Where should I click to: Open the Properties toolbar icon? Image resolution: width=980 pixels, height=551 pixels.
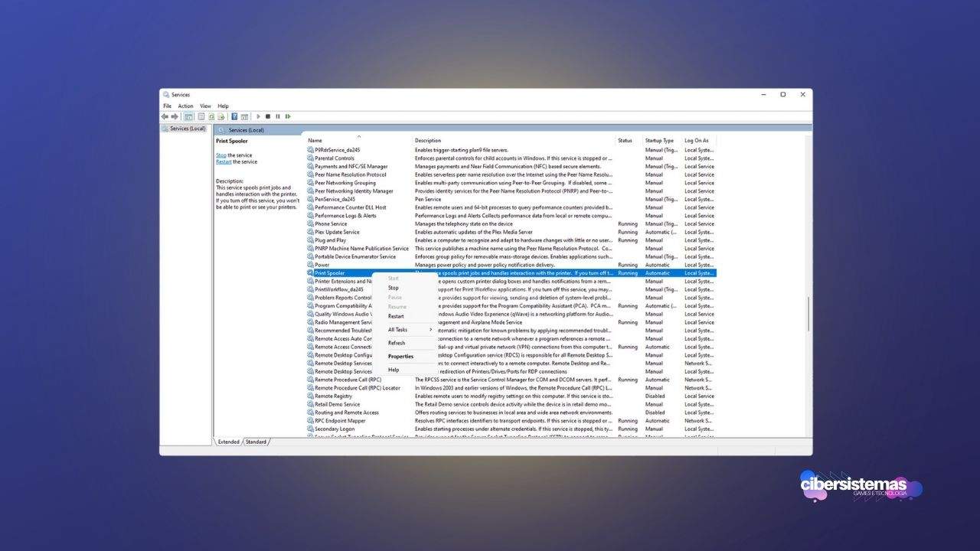pos(201,116)
